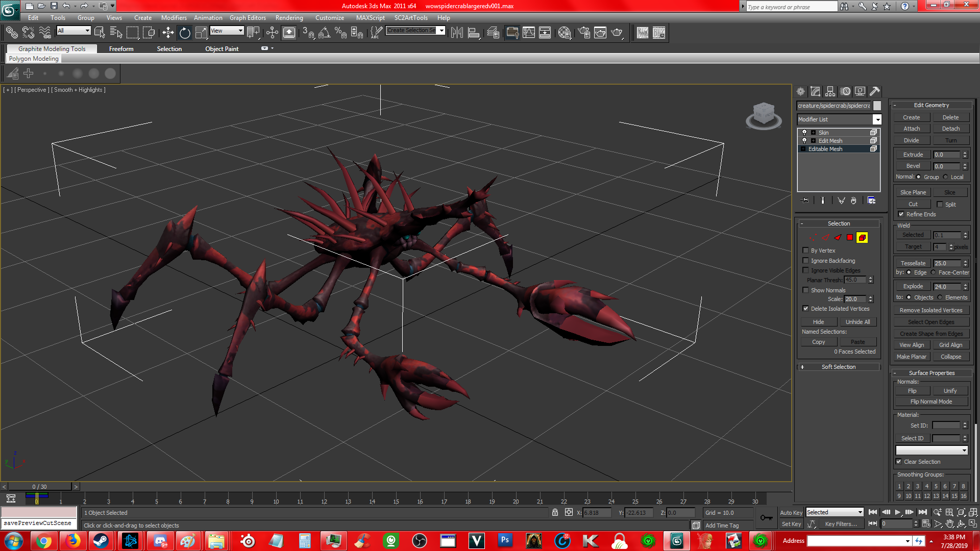Open the Create Selection Set dropdown
The height and width of the screenshot is (551, 980).
pos(442,31)
